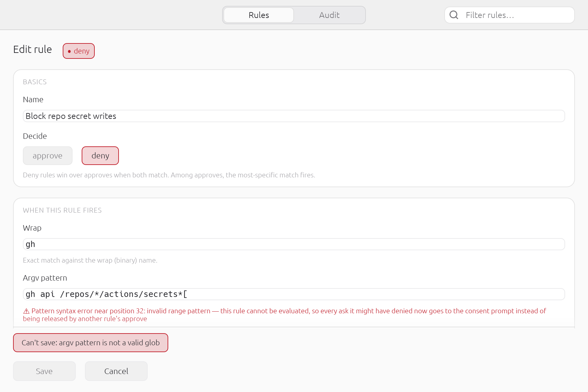
Task: Switch to the Rules tab
Action: pyautogui.click(x=259, y=15)
